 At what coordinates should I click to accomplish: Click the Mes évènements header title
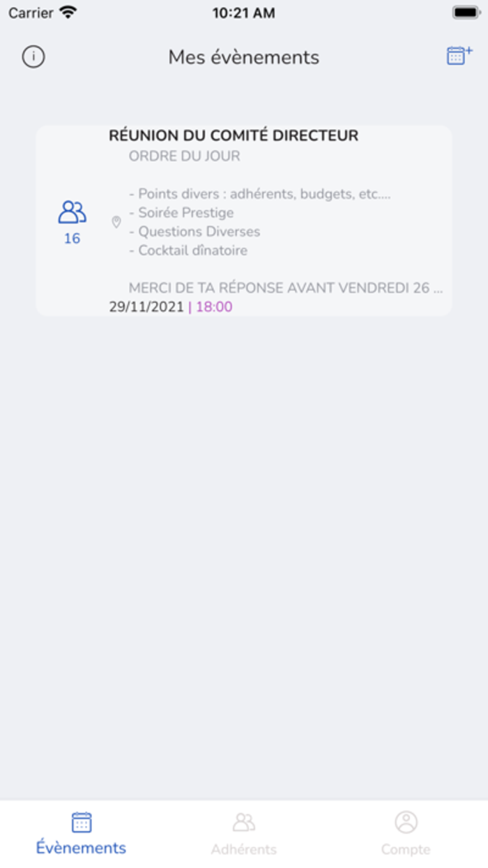click(x=244, y=57)
